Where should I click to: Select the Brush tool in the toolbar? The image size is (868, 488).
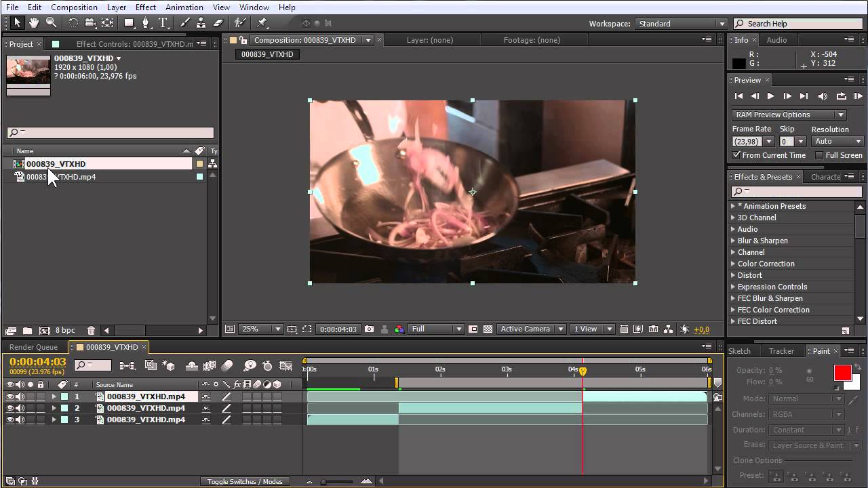184,22
